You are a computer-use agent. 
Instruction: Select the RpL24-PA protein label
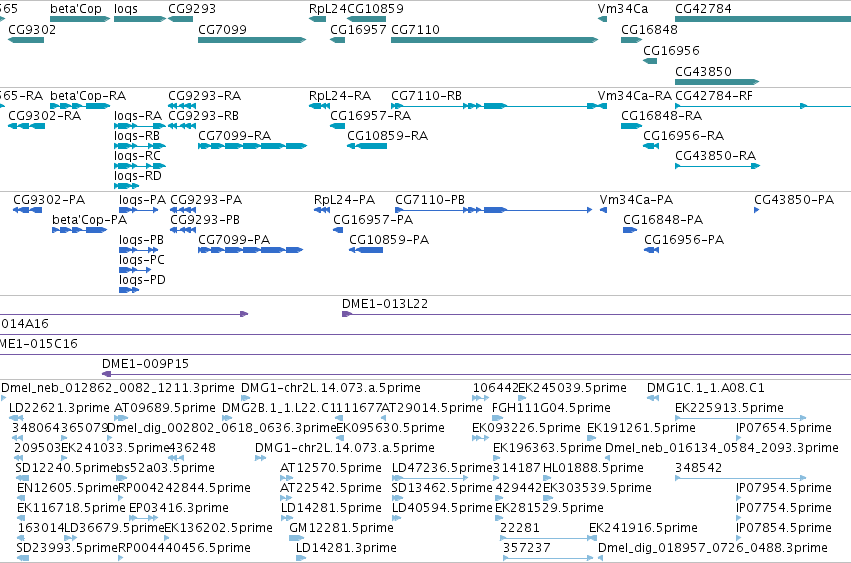(344, 200)
